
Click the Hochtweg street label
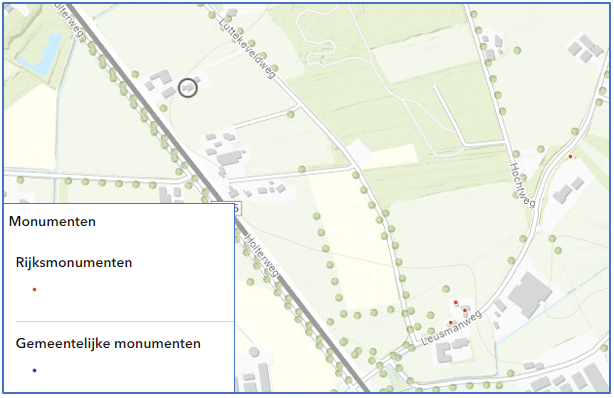click(x=522, y=185)
